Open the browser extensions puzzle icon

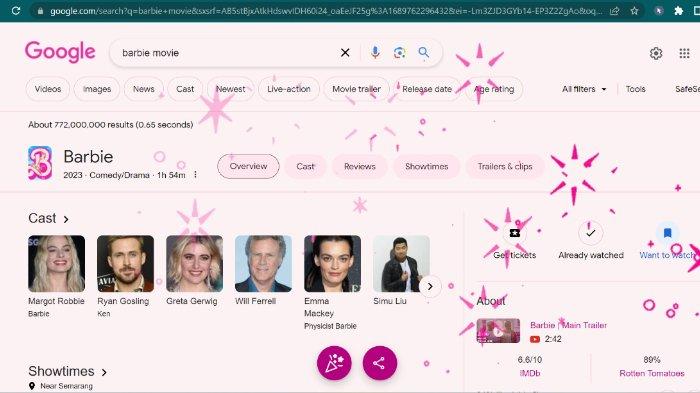(679, 11)
